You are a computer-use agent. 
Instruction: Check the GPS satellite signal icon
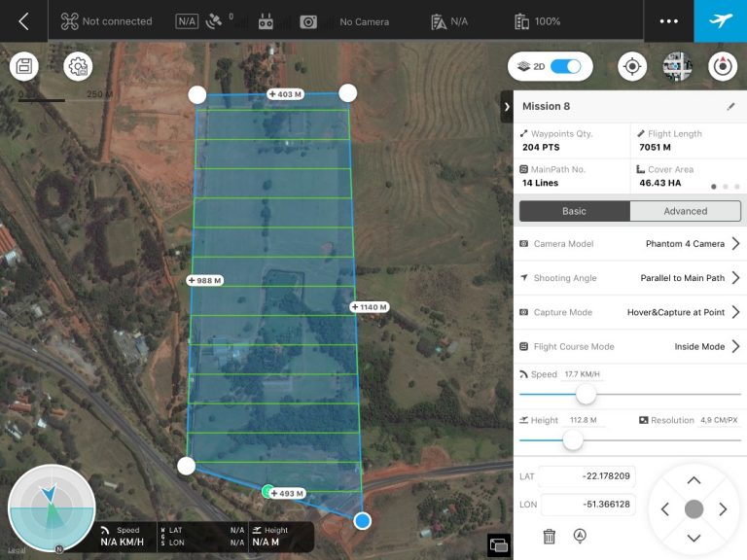214,21
